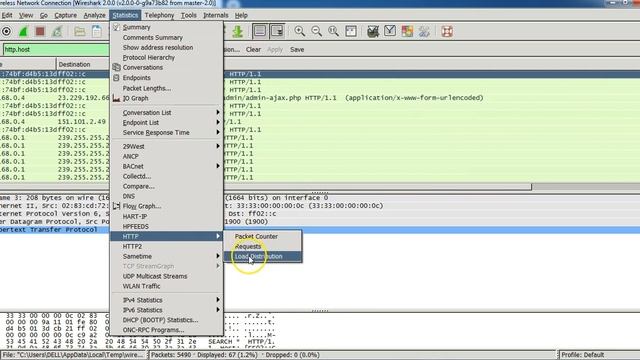Expand HTTP submenu arrow
Screen dimensions: 640x360
pyautogui.click(x=218, y=236)
